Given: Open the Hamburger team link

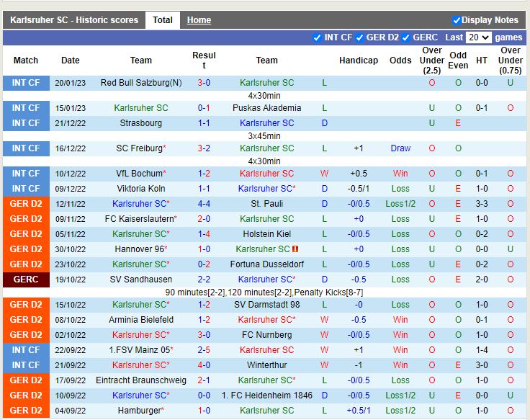Looking at the screenshot, I should 139,411.
